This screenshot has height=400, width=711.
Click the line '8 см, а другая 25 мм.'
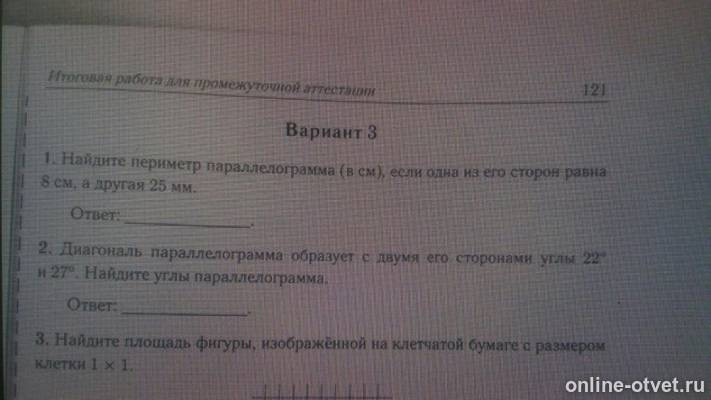118,184
